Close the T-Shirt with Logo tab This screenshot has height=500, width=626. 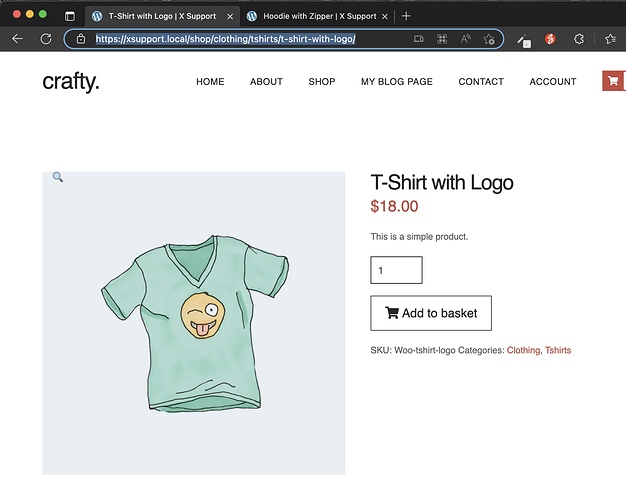pos(229,16)
